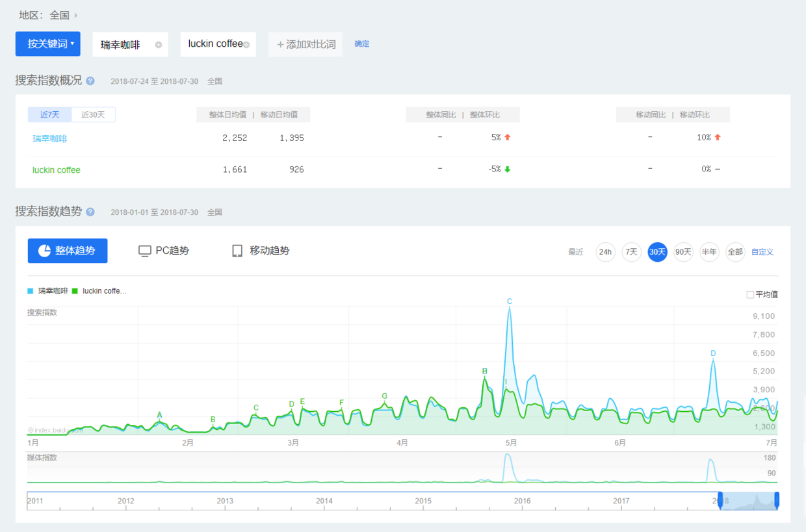Click the 整体日均值 column header
Screen dimensions: 806x532
click(x=227, y=115)
